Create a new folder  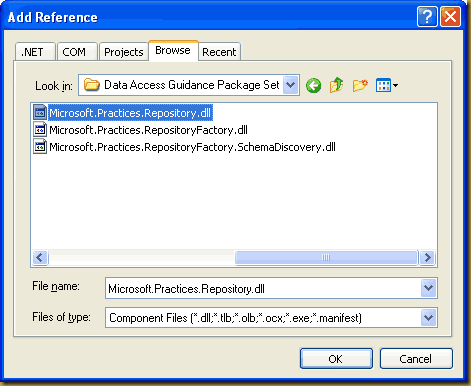(x=360, y=86)
